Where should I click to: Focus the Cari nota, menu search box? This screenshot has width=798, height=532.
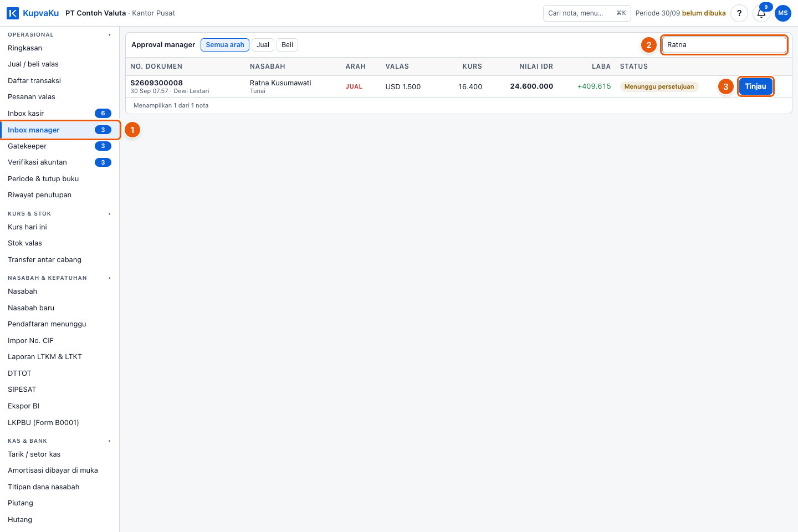tap(587, 13)
